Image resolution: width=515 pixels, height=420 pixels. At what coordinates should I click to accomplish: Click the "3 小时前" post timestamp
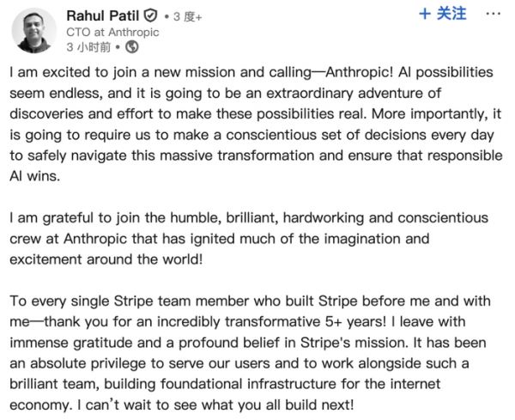pyautogui.click(x=88, y=48)
